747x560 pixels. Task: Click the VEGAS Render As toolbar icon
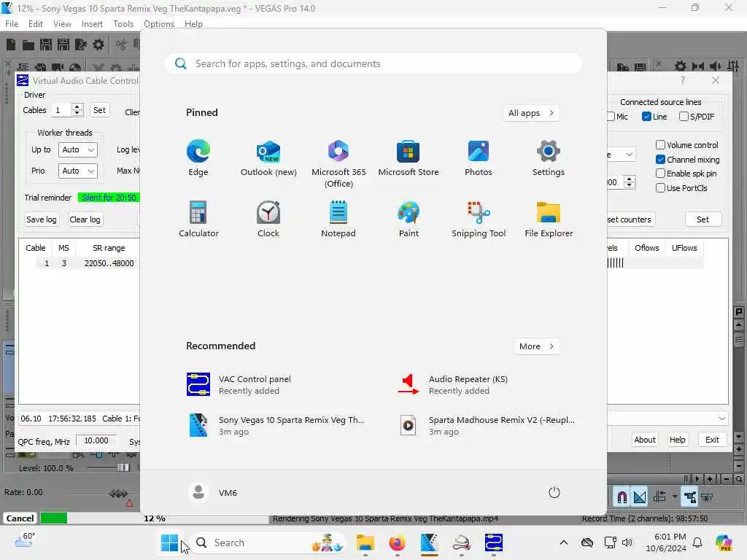(x=80, y=44)
